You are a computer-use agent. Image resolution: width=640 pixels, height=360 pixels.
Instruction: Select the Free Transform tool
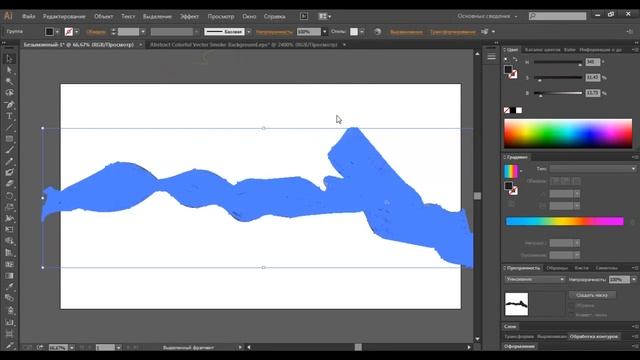click(9, 230)
